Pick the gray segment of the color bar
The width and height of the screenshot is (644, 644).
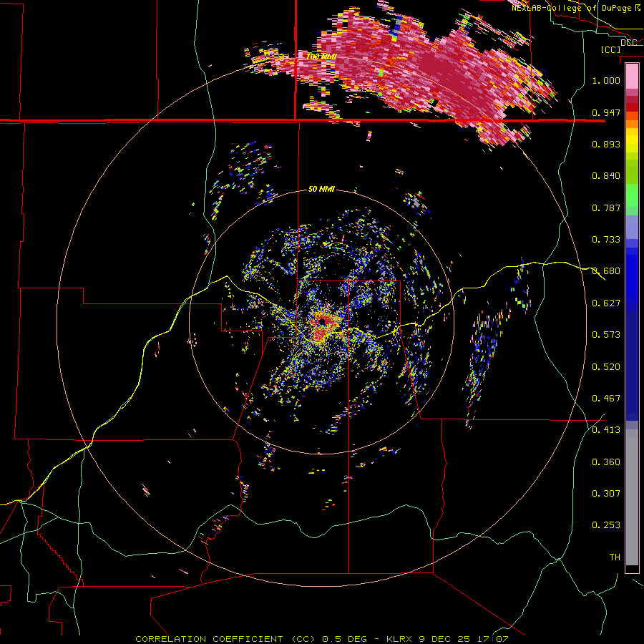(x=632, y=497)
